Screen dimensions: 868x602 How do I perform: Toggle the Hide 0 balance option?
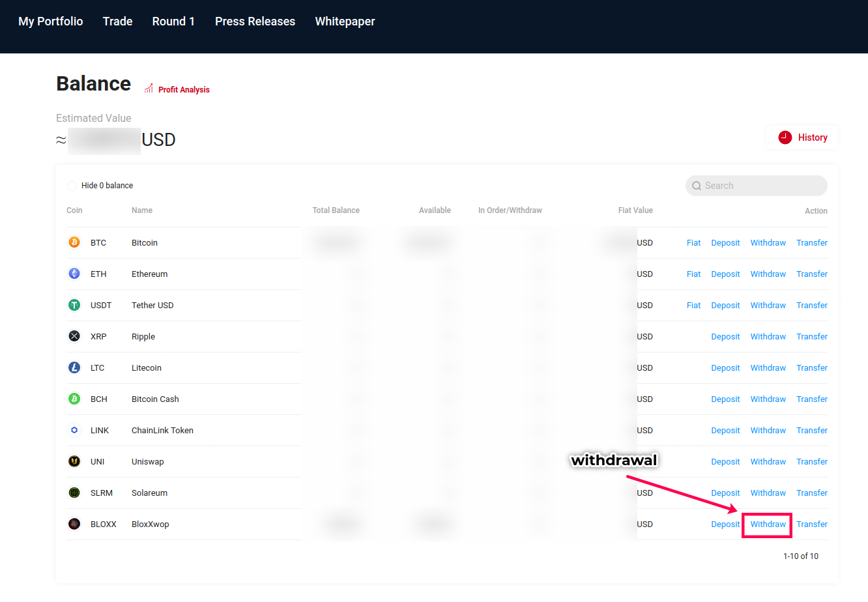72,186
